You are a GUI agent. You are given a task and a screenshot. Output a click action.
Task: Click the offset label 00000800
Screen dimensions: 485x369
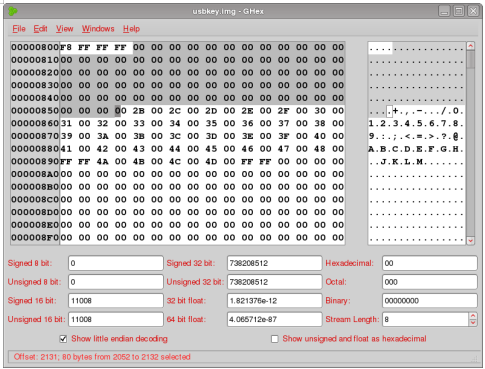coord(35,47)
